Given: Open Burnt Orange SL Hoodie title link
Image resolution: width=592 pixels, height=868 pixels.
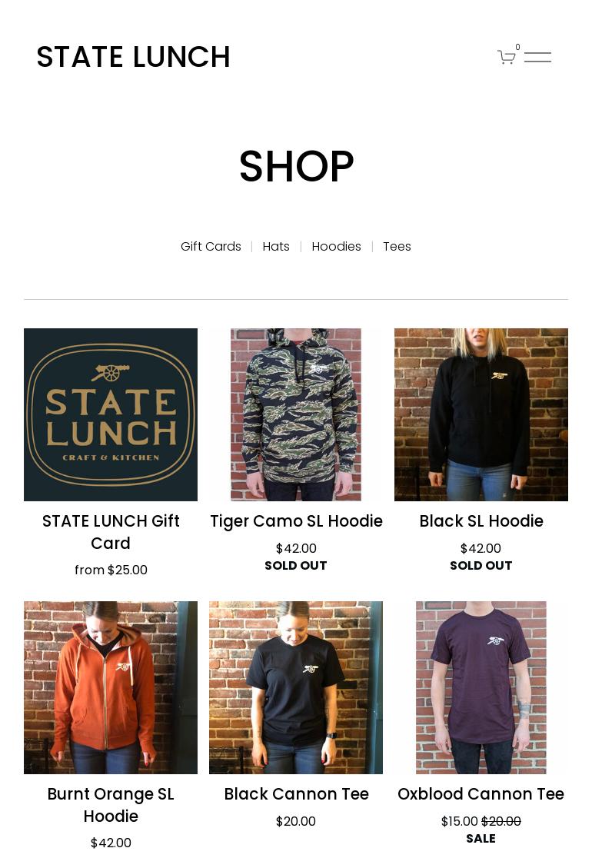Looking at the screenshot, I should click(x=111, y=805).
